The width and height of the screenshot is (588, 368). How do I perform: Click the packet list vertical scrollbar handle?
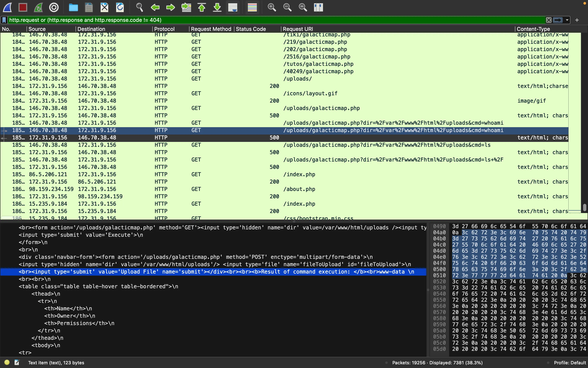point(584,207)
